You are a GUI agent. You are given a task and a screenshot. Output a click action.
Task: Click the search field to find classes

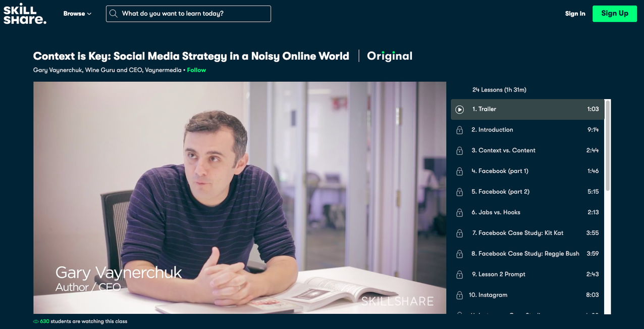pos(188,14)
